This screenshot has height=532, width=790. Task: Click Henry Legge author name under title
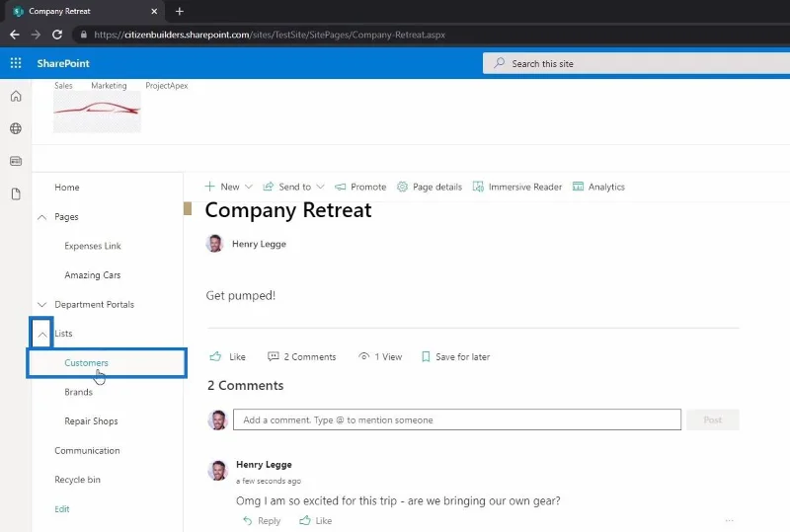[259, 244]
